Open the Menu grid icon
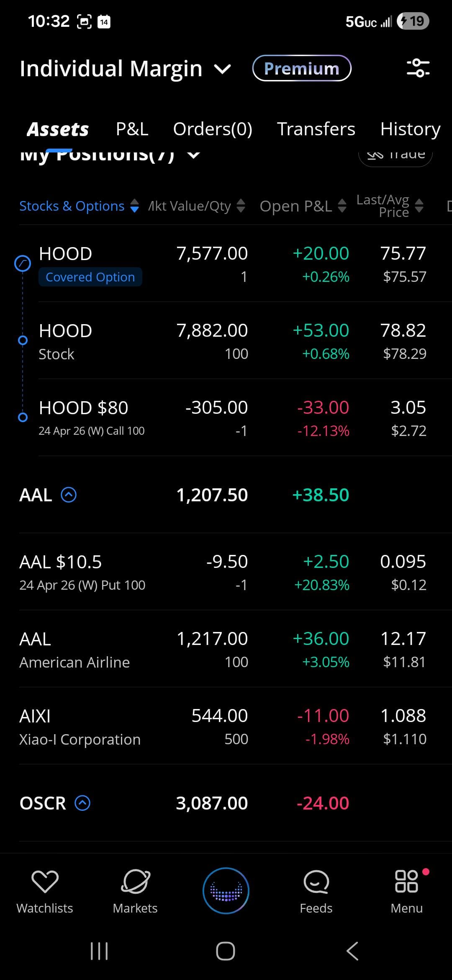This screenshot has width=452, height=980. click(x=406, y=881)
